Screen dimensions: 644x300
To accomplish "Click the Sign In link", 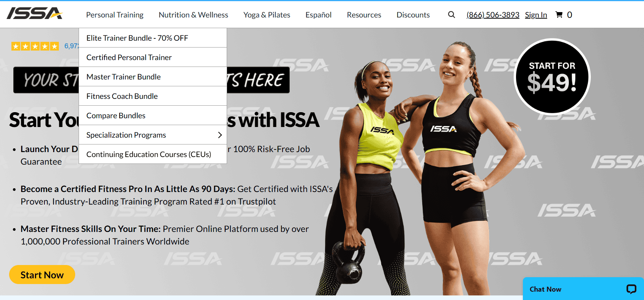I will click(536, 15).
